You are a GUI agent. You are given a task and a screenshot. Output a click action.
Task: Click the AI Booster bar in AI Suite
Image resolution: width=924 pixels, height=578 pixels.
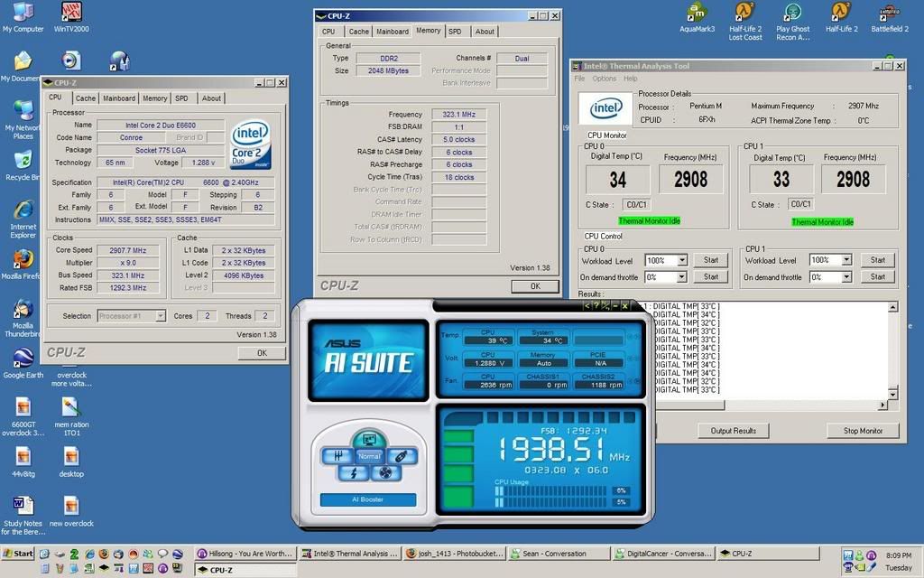368,499
